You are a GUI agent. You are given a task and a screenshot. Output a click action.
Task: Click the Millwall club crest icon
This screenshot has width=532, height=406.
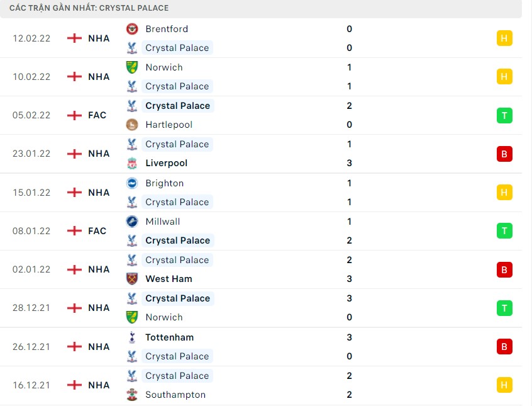[x=133, y=222]
